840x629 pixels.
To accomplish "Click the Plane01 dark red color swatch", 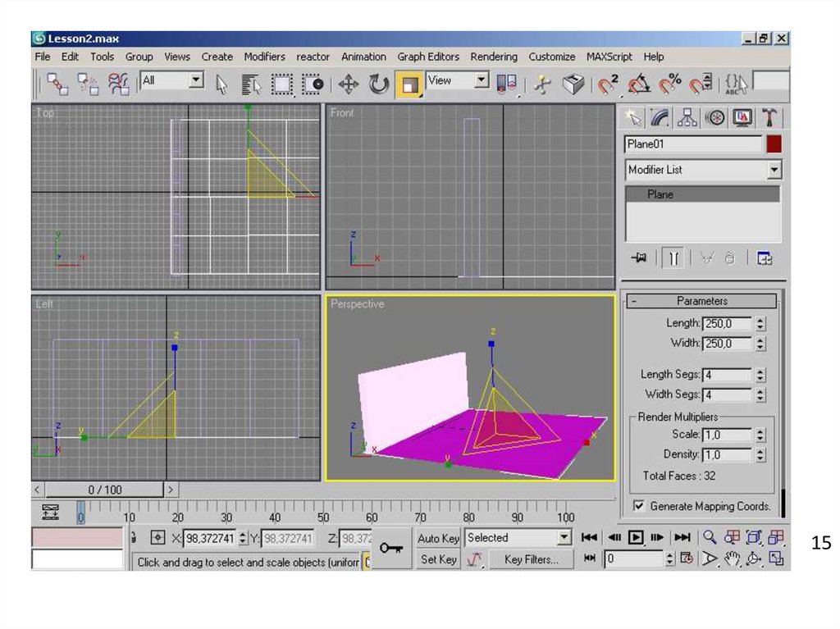I will point(774,144).
